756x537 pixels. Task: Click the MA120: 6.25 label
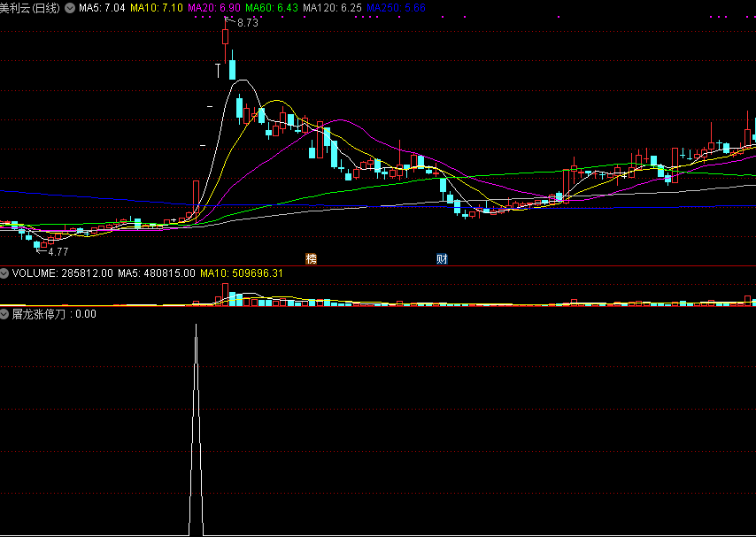[332, 8]
